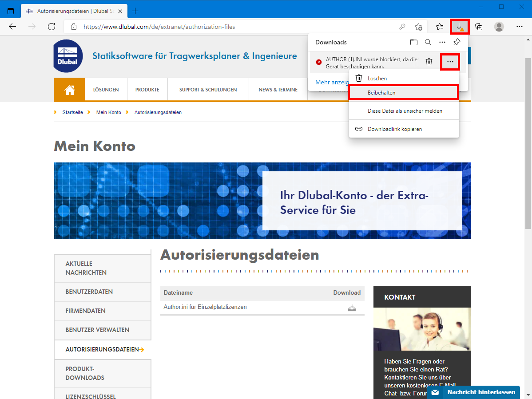Screen dimensions: 532x399
Task: Select the orange home icon in the navigation
Action: 69,89
